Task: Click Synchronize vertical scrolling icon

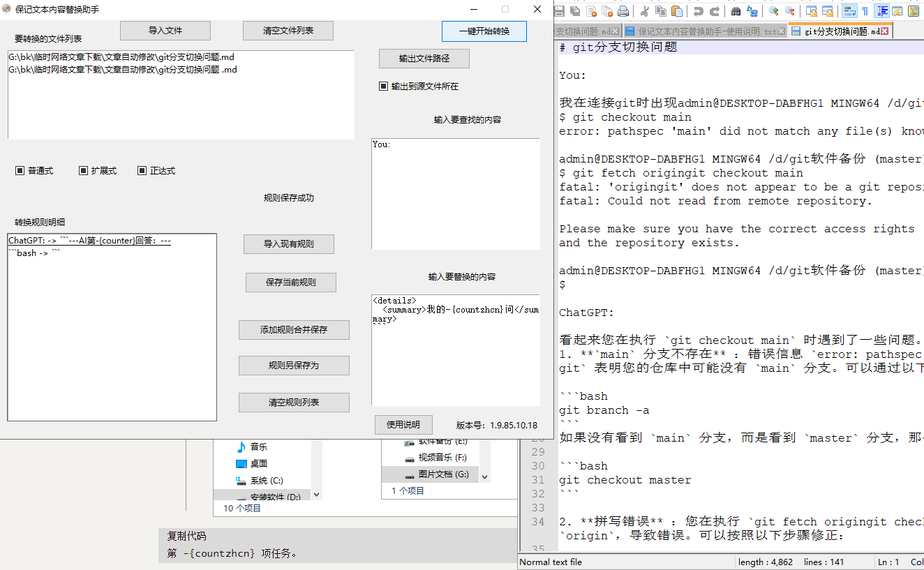Action: point(812,11)
